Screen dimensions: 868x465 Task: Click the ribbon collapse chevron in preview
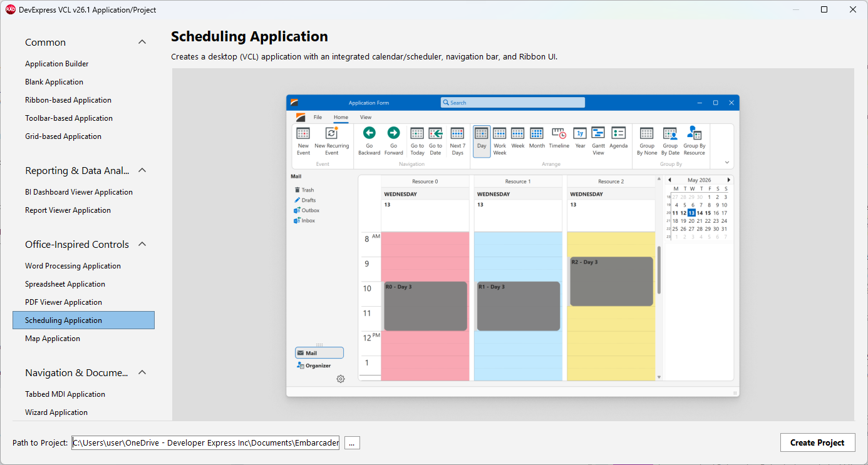727,163
